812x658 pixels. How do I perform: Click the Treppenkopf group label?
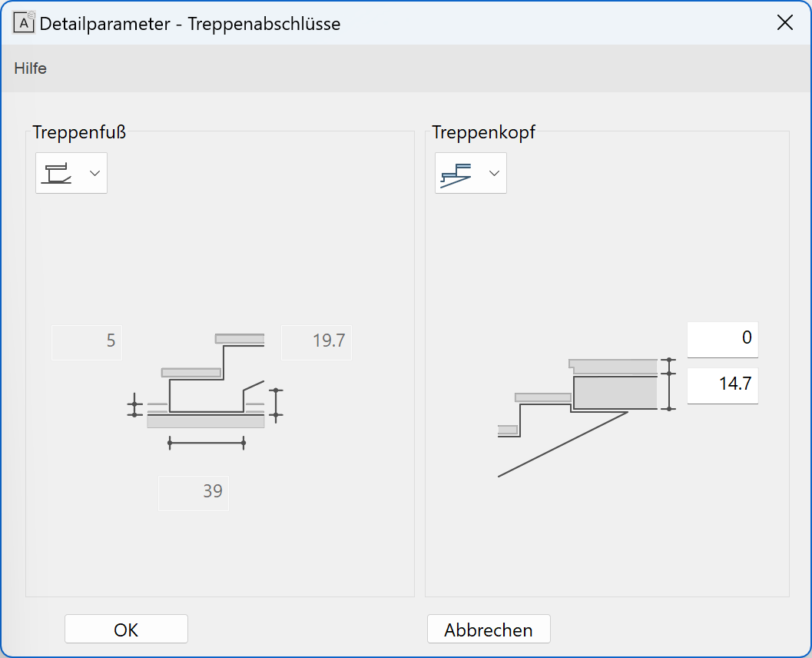(483, 132)
